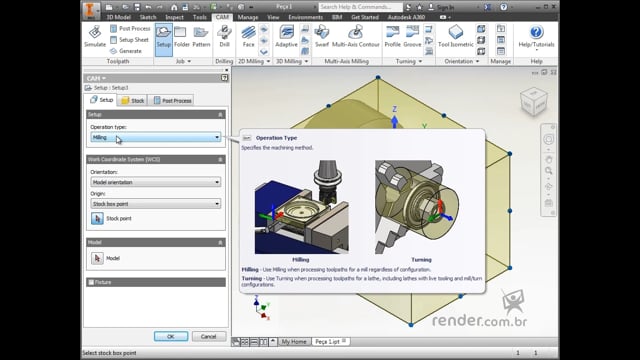
Task: Open the Operation type dropdown
Action: [x=156, y=137]
